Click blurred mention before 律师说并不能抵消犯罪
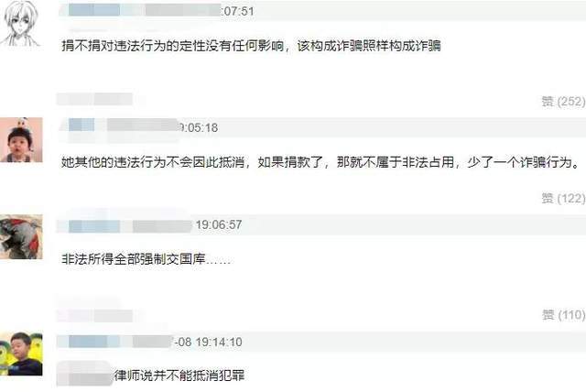 pos(85,374)
